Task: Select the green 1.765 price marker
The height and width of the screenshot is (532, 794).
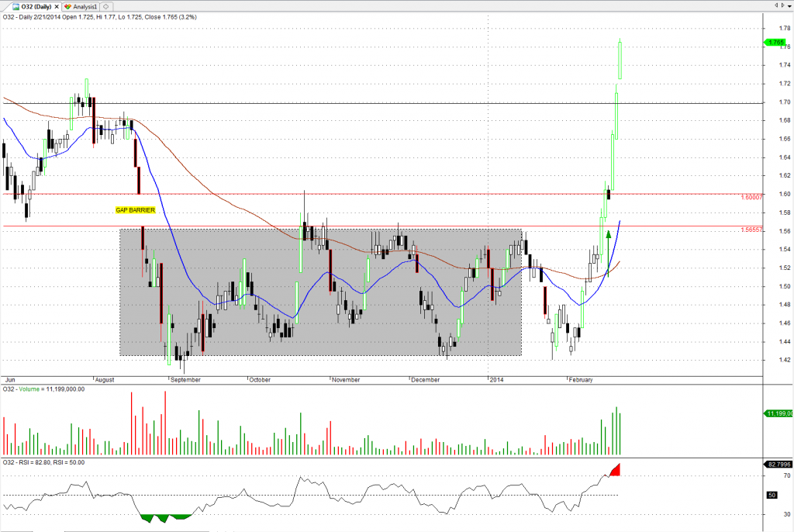Action: click(x=776, y=42)
